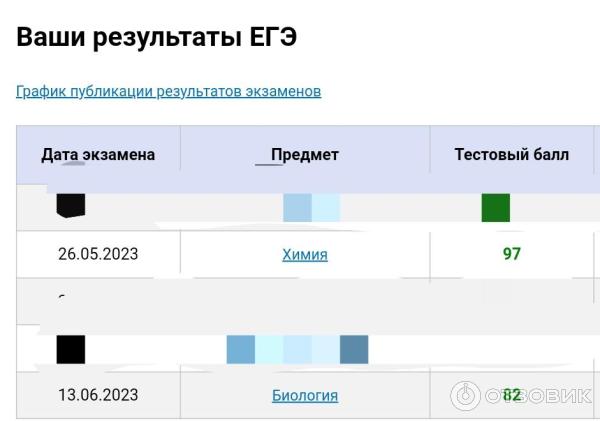Image resolution: width=600 pixels, height=421 pixels.
Task: Select the 26.05.2023 exam date cell
Action: pyautogui.click(x=98, y=254)
